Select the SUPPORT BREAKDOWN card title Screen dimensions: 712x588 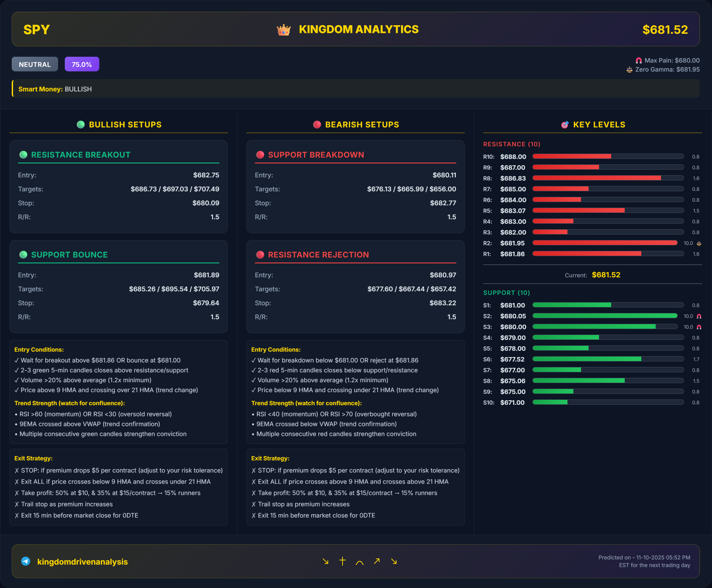coord(316,155)
